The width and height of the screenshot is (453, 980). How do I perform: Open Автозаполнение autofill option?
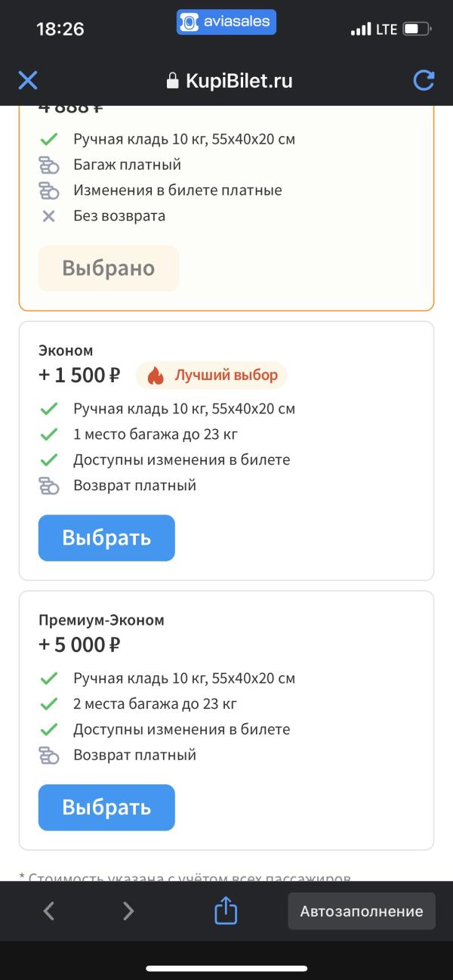[362, 911]
